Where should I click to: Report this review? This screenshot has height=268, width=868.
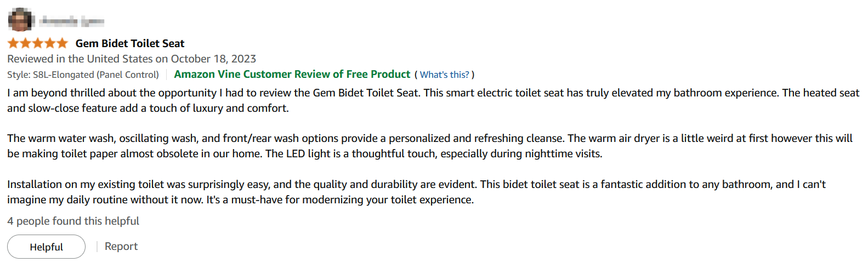(x=121, y=246)
